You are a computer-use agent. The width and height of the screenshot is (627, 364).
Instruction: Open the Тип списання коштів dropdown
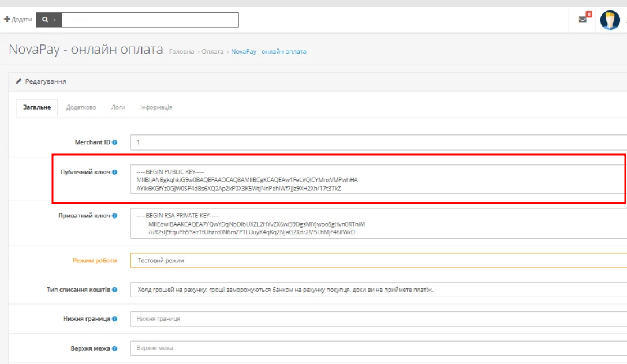tap(378, 290)
